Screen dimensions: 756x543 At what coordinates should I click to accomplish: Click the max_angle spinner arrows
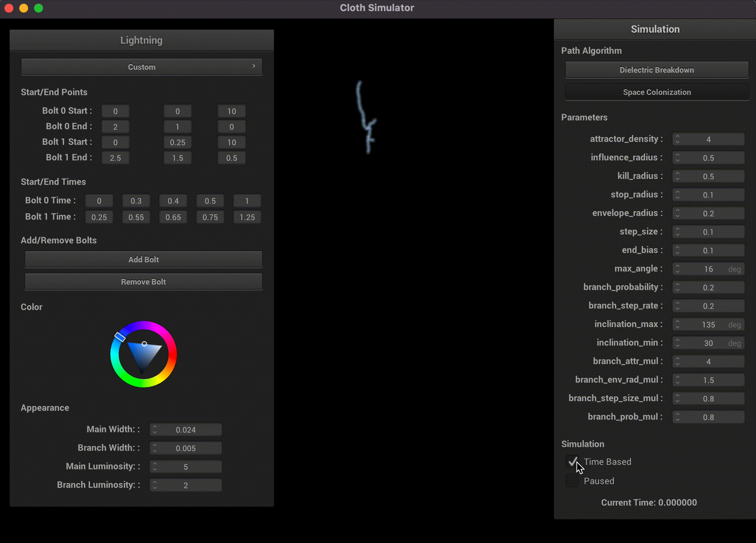click(677, 269)
